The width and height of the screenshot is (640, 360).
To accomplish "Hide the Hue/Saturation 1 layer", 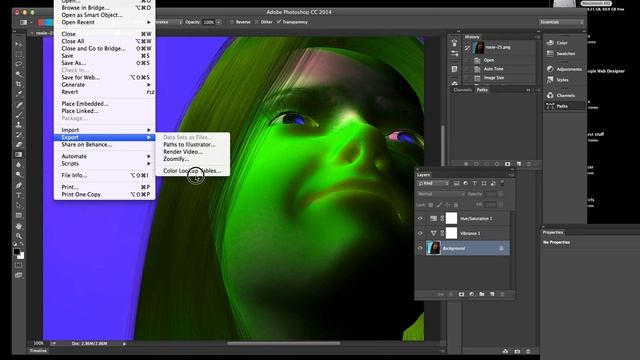I will pyautogui.click(x=420, y=218).
